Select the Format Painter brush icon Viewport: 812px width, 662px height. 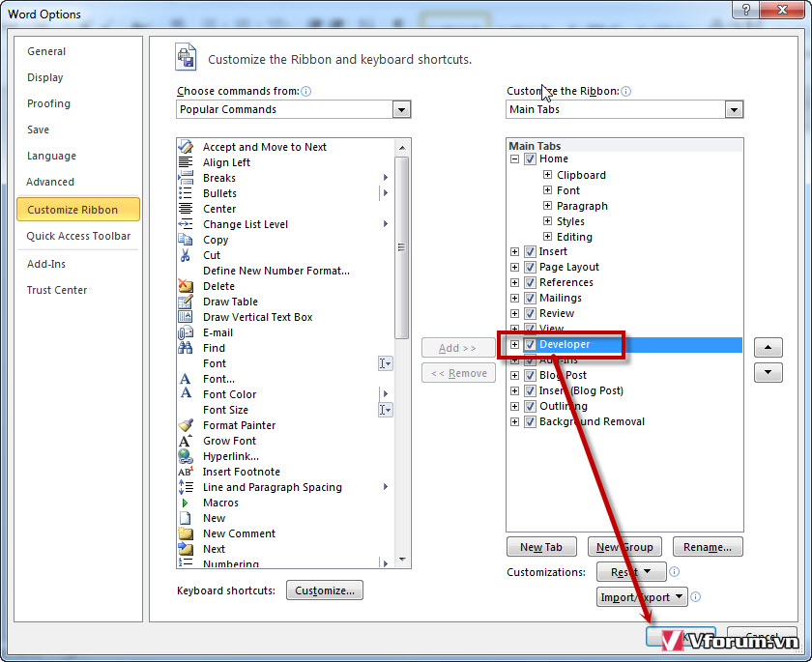point(186,425)
